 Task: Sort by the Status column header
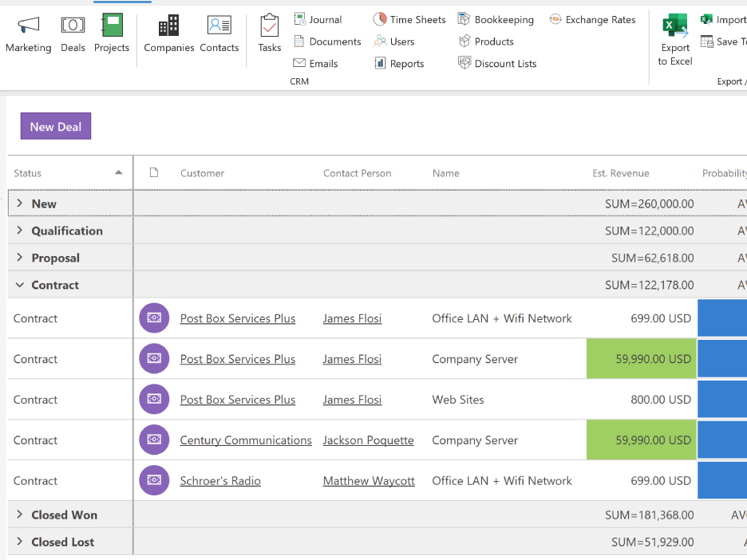point(70,173)
